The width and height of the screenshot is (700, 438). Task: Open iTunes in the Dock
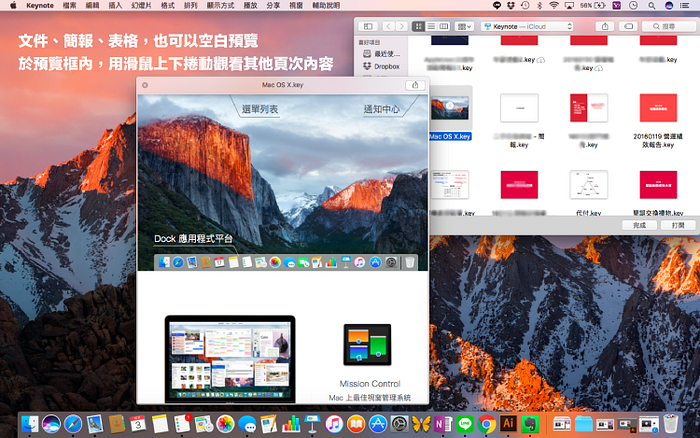[334, 424]
